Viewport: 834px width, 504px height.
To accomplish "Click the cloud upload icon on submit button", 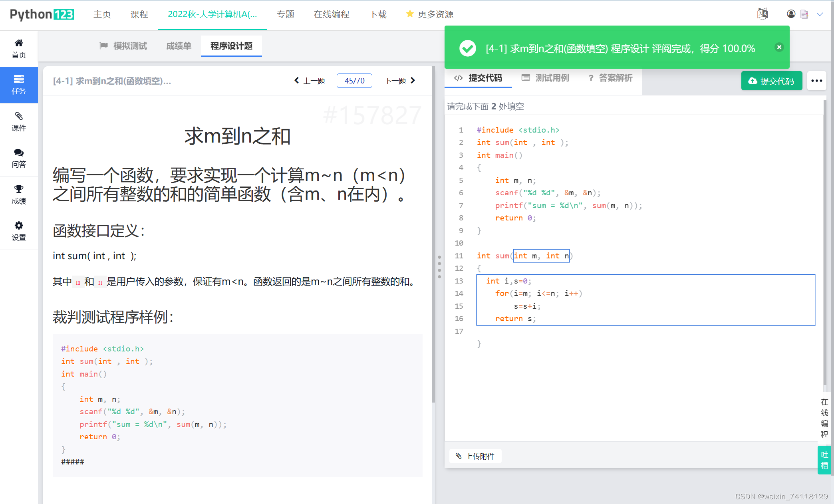I will point(753,81).
